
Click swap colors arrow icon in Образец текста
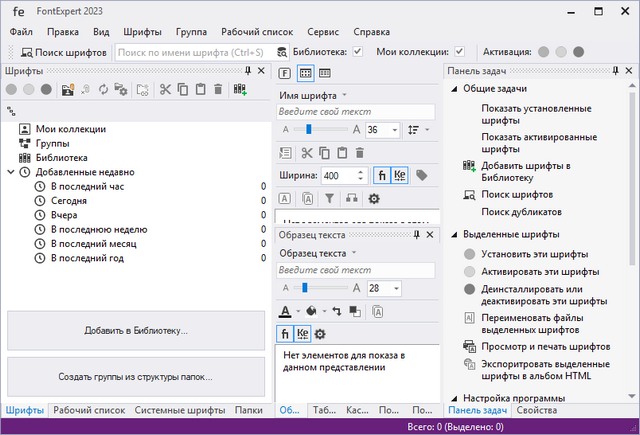pyautogui.click(x=334, y=311)
